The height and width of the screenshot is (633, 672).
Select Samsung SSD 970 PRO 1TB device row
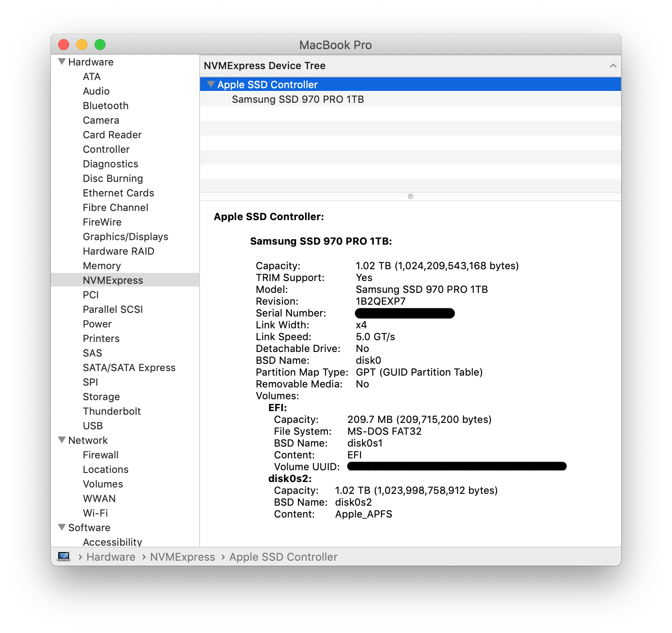point(411,99)
